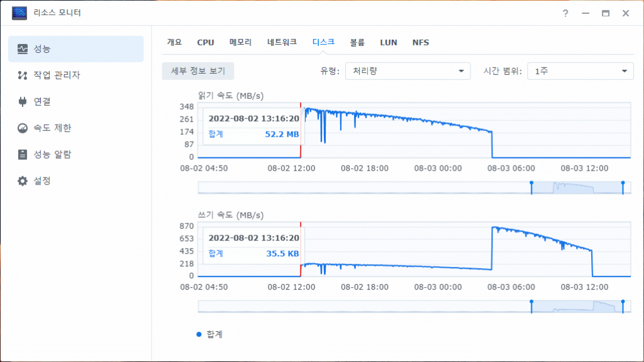
Task: Click the 읽기 속도 (MB/s) chart title
Action: coord(231,96)
